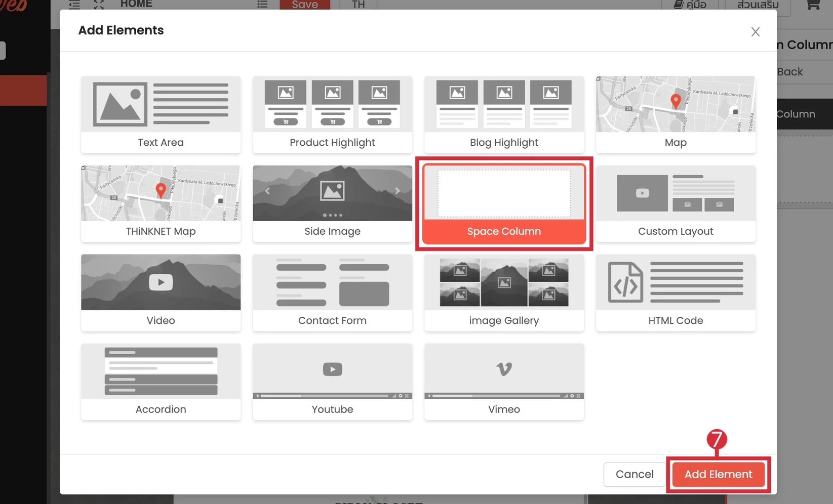Screen dimensions: 833x504
Task: Choose the Youtube element tile
Action: point(332,382)
